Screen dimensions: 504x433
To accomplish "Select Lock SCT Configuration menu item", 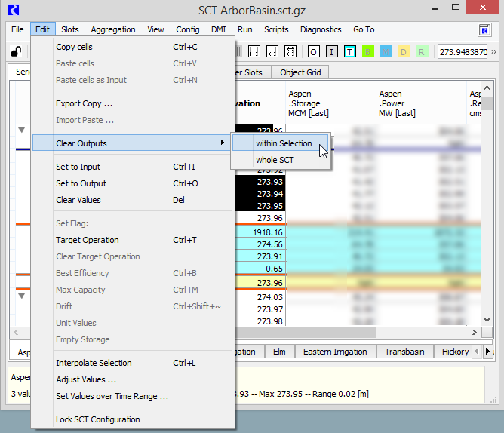I will coord(97,419).
